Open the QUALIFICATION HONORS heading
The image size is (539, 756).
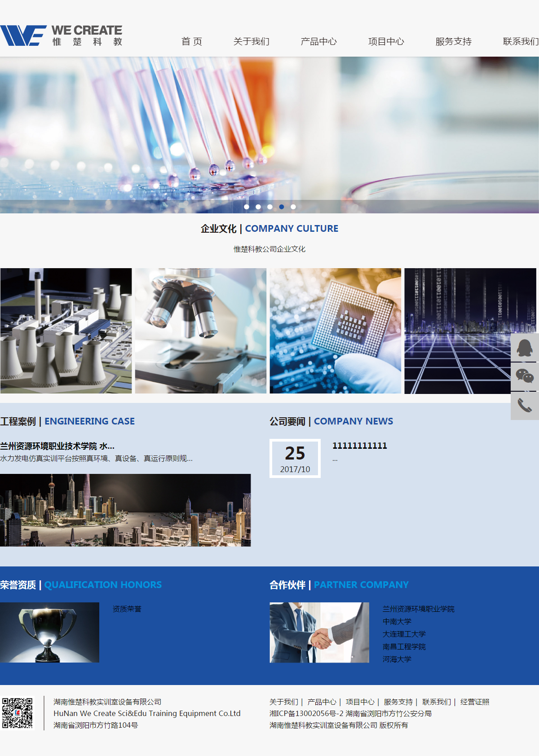coord(81,585)
